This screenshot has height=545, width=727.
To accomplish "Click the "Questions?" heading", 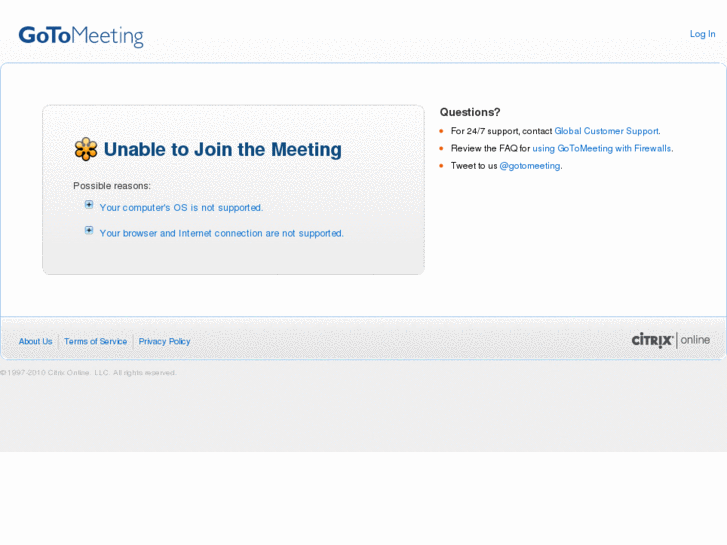I will click(x=470, y=112).
